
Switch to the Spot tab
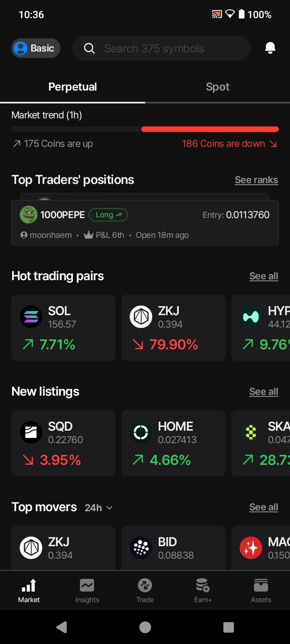(217, 87)
